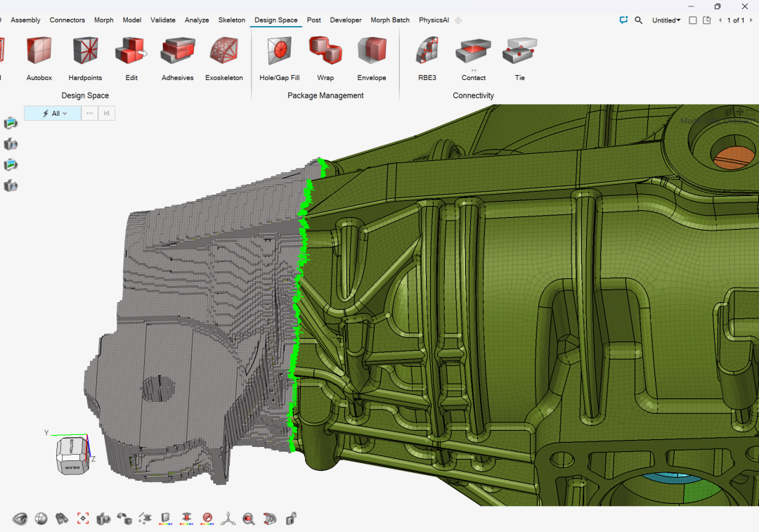The image size is (759, 532).
Task: Launch the Exoskeleton tool
Action: (224, 58)
